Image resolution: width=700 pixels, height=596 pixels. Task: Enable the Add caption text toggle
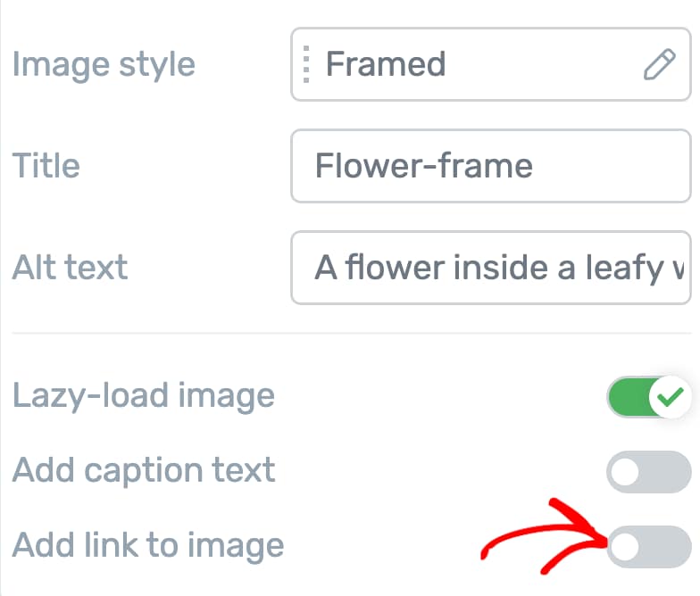pos(648,472)
